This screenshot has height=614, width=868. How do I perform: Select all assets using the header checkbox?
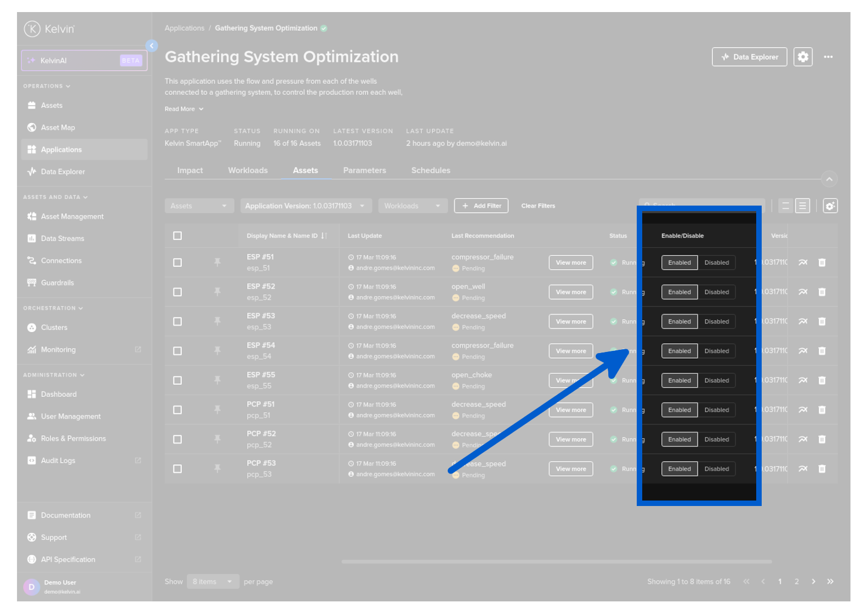coord(178,236)
